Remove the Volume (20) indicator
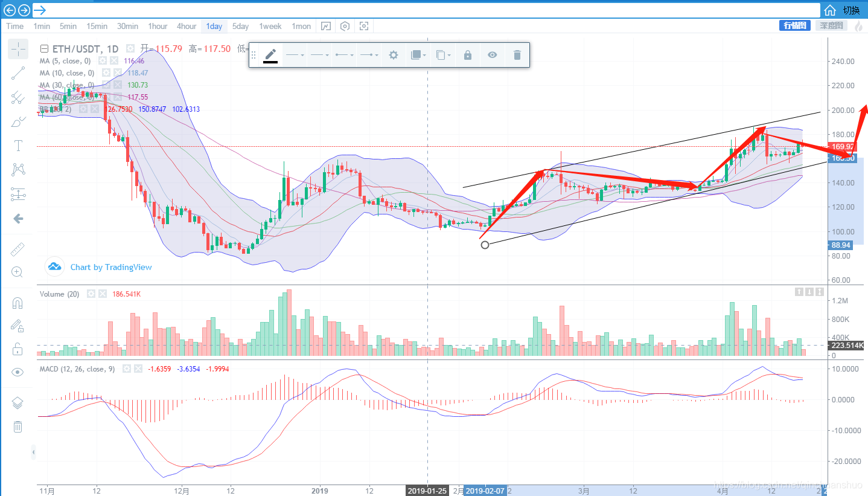The image size is (868, 496). [x=103, y=294]
